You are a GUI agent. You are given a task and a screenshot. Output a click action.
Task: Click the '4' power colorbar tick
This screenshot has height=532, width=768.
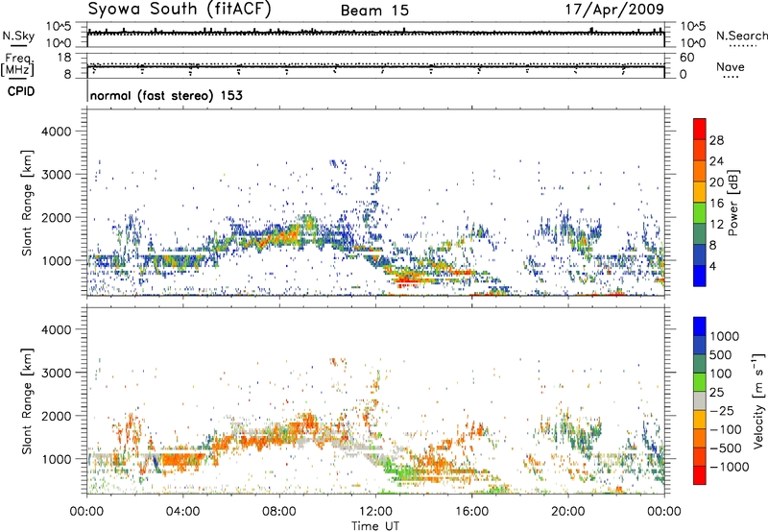712,266
